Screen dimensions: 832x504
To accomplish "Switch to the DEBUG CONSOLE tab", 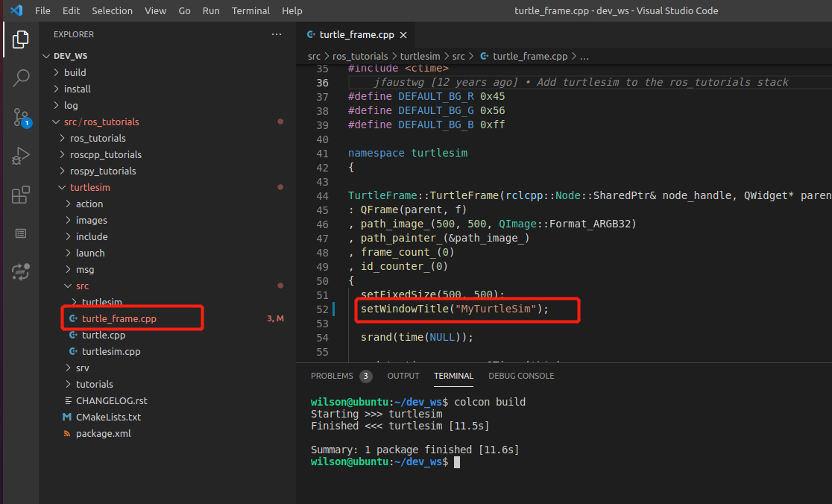I will point(521,376).
